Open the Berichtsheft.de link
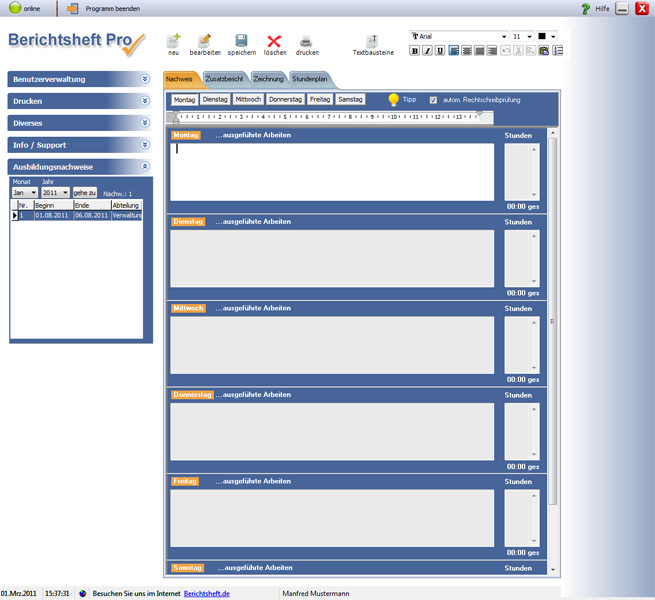The height and width of the screenshot is (600, 655). [x=207, y=594]
